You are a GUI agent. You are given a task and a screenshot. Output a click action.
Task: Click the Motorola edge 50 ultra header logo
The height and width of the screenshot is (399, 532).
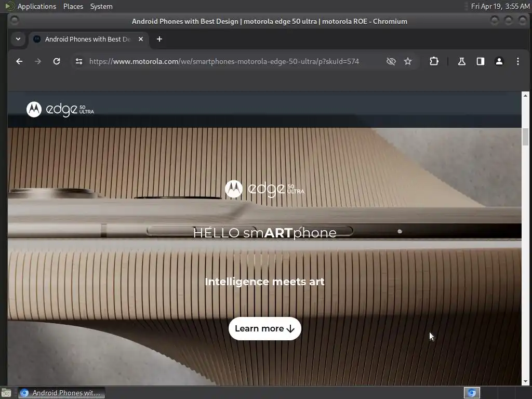(60, 109)
